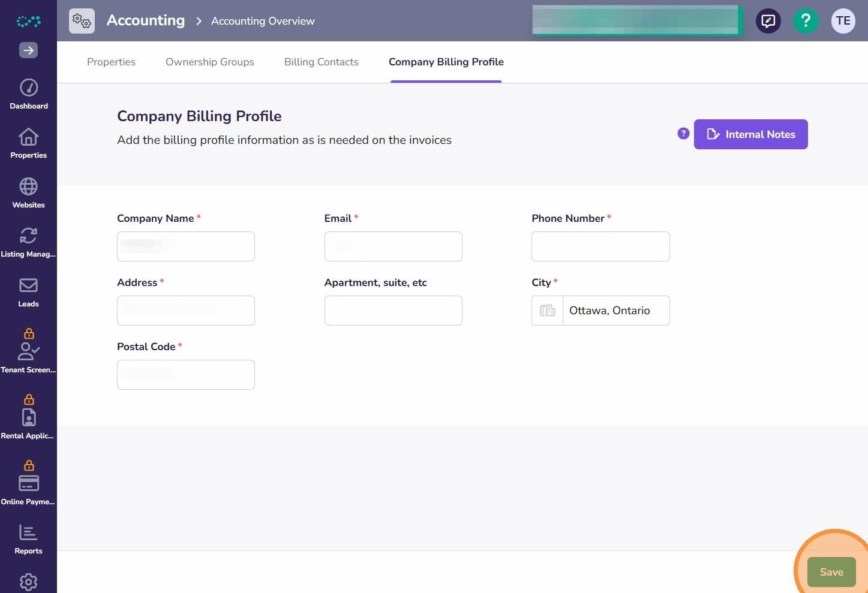Open the TE user avatar menu
This screenshot has width=868, height=593.
pos(843,21)
